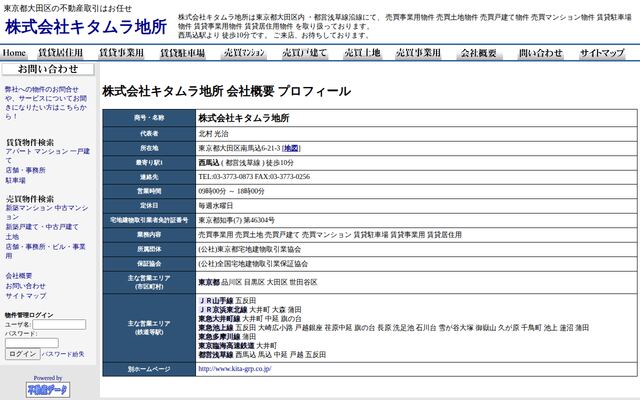Screen dimensions: 640x400
Task: Open the 地図 map link in address row
Action: (x=291, y=148)
